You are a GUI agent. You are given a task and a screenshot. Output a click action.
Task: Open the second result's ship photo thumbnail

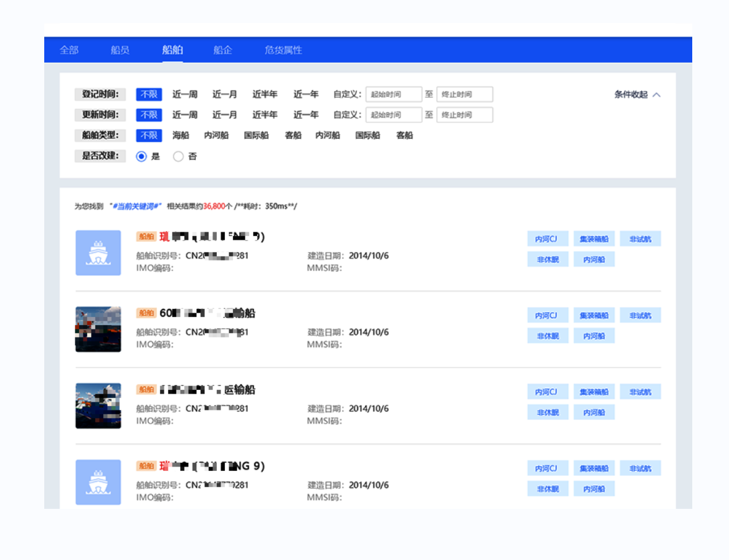98,330
